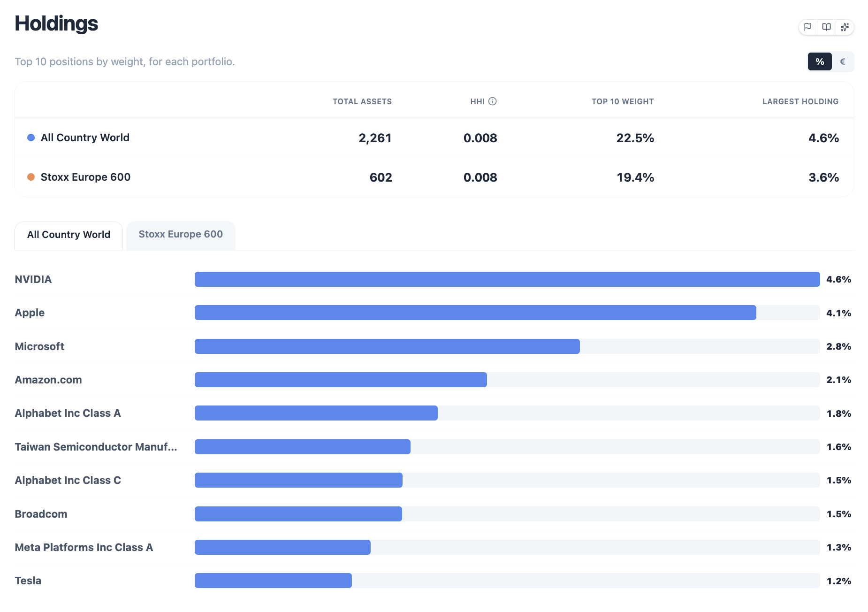The width and height of the screenshot is (868, 612).
Task: Click the Apple weight bar
Action: click(x=475, y=313)
